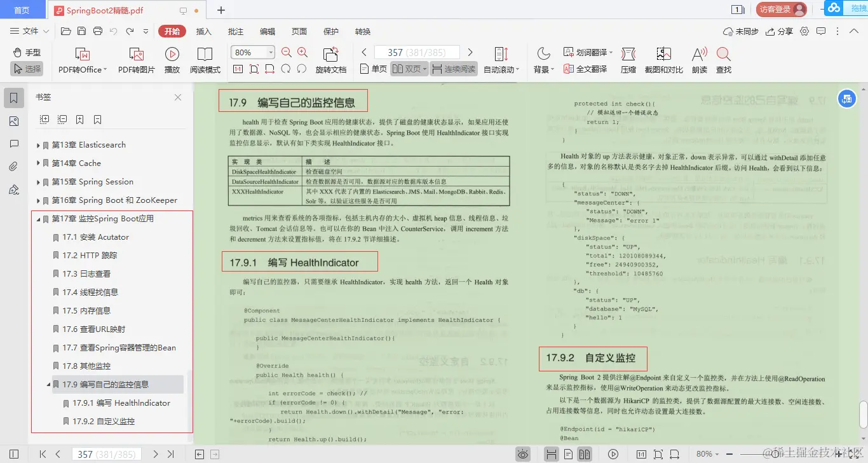Enable eye-protection mode in status bar

pyautogui.click(x=523, y=453)
